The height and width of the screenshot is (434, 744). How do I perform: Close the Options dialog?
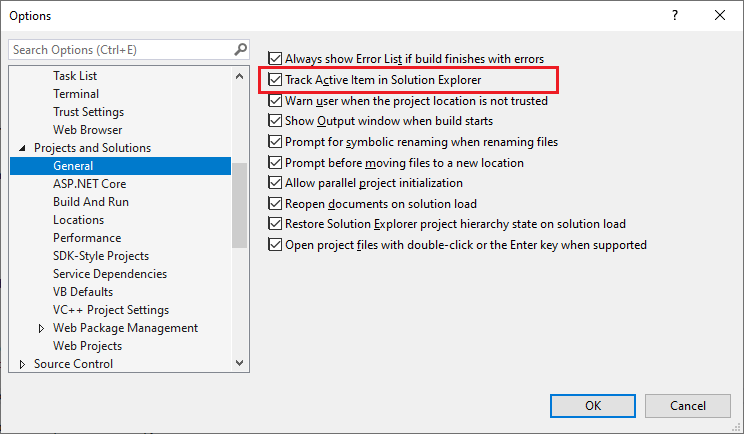pos(720,16)
